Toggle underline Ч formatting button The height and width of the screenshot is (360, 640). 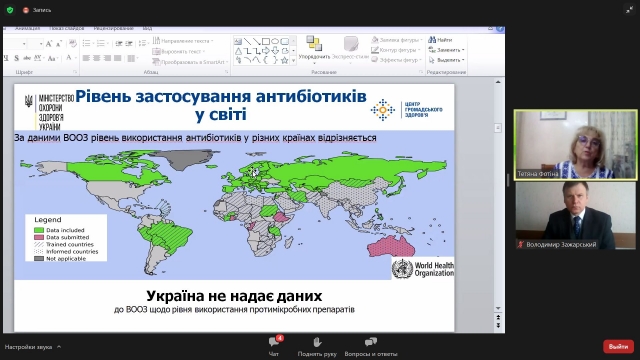pyautogui.click(x=6, y=58)
